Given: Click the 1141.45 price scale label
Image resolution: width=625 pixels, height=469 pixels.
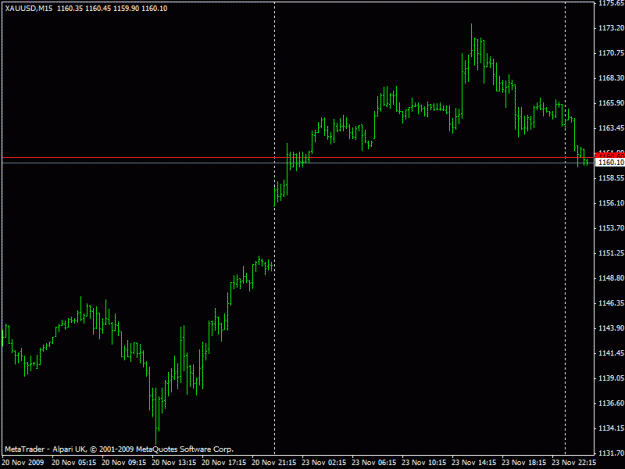Looking at the screenshot, I should click(x=611, y=353).
